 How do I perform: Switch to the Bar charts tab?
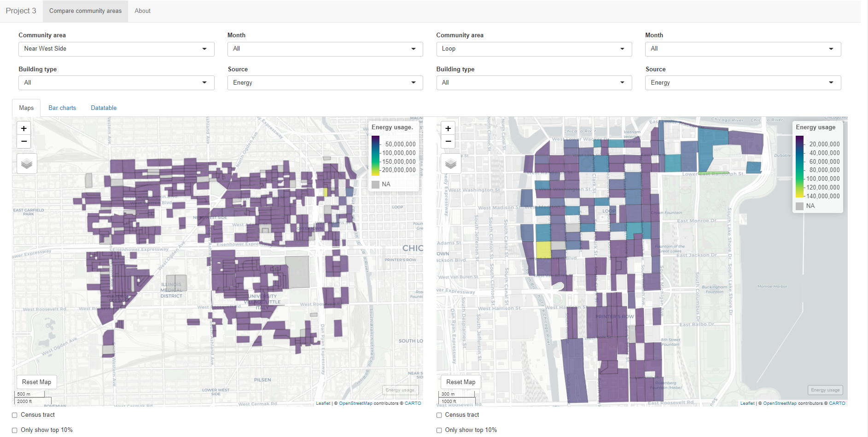(62, 108)
